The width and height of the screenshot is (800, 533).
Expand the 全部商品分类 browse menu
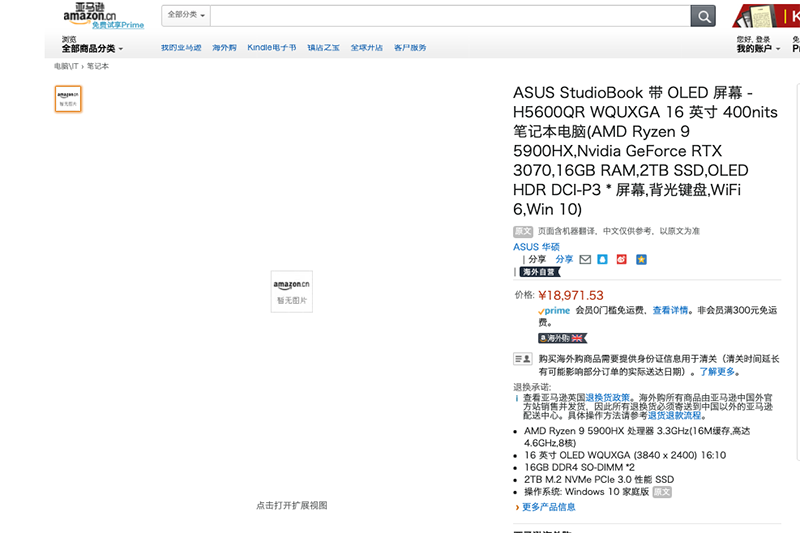tap(92, 48)
